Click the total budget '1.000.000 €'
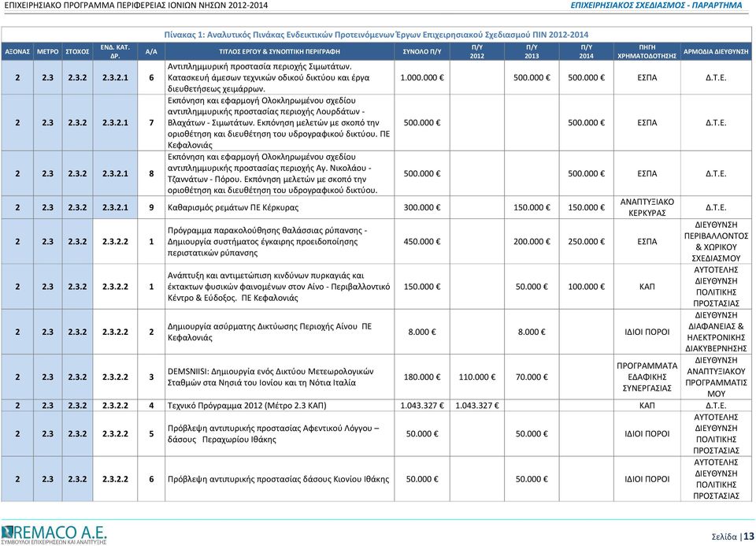 point(422,78)
